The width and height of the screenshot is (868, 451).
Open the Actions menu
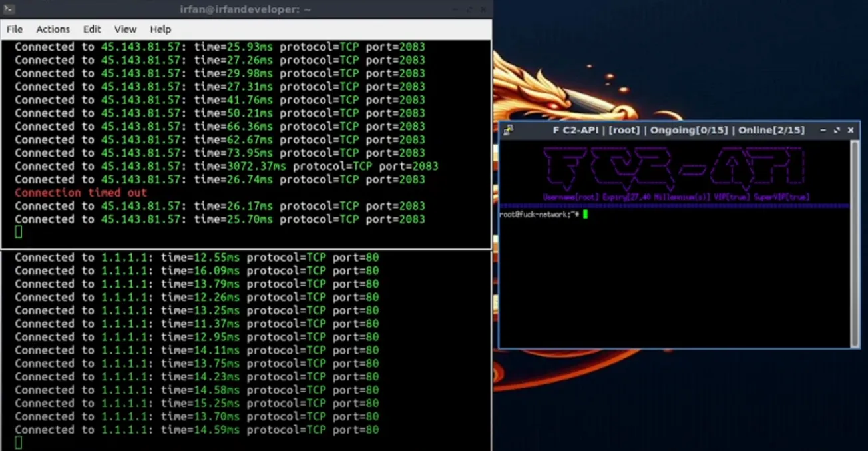53,29
